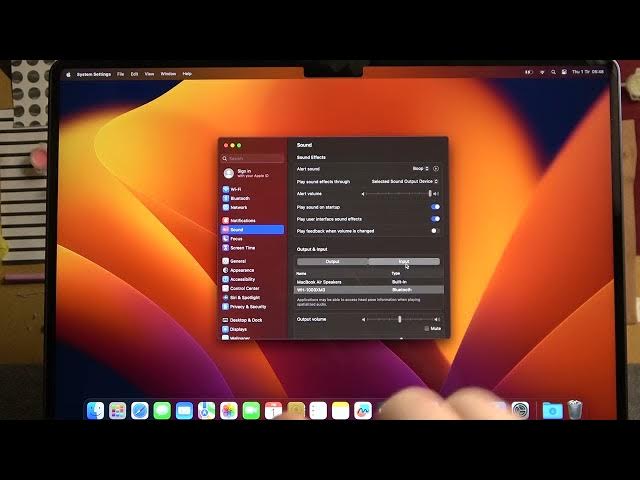Check the Mute checkbox

(x=427, y=329)
